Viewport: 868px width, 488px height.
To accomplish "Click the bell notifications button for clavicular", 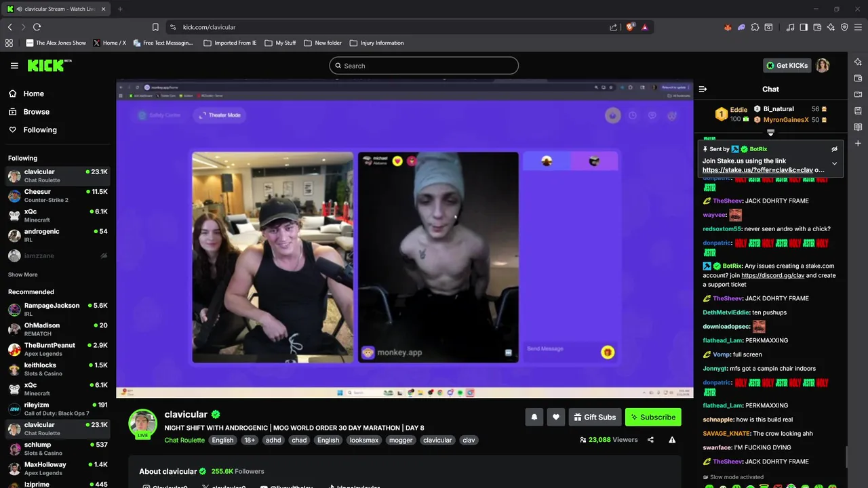I will (534, 417).
